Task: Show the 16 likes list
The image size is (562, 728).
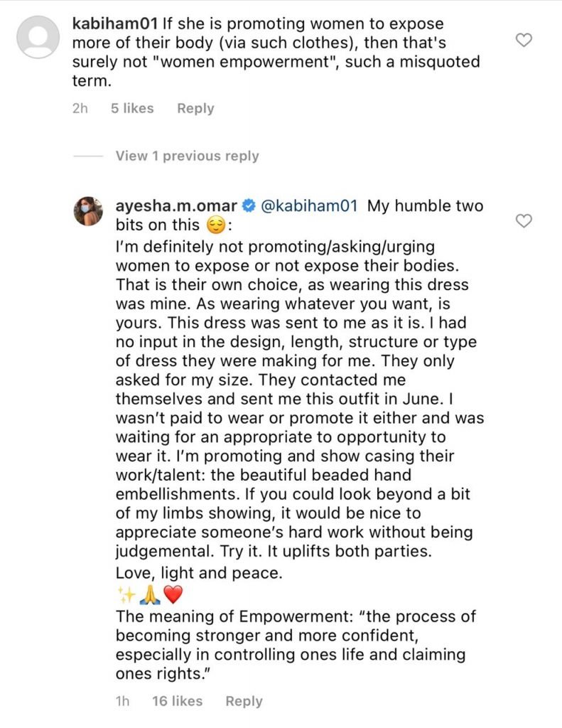Action: 177,701
